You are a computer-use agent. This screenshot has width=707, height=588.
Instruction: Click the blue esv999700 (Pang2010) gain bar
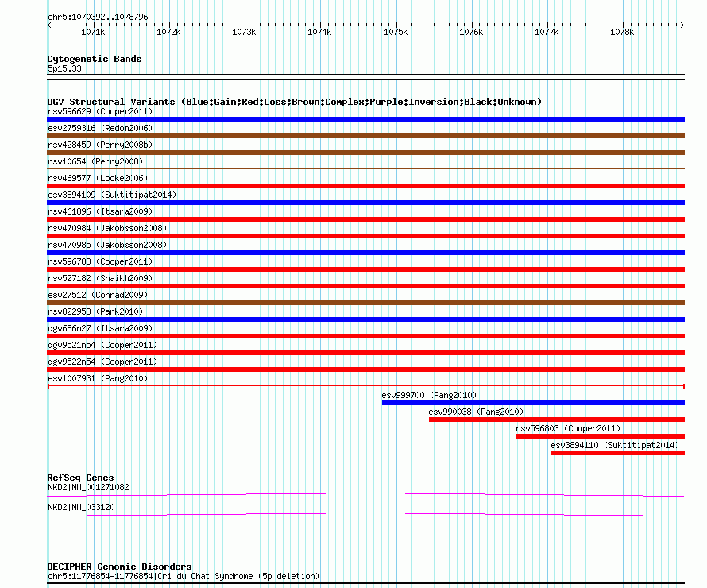coord(532,403)
